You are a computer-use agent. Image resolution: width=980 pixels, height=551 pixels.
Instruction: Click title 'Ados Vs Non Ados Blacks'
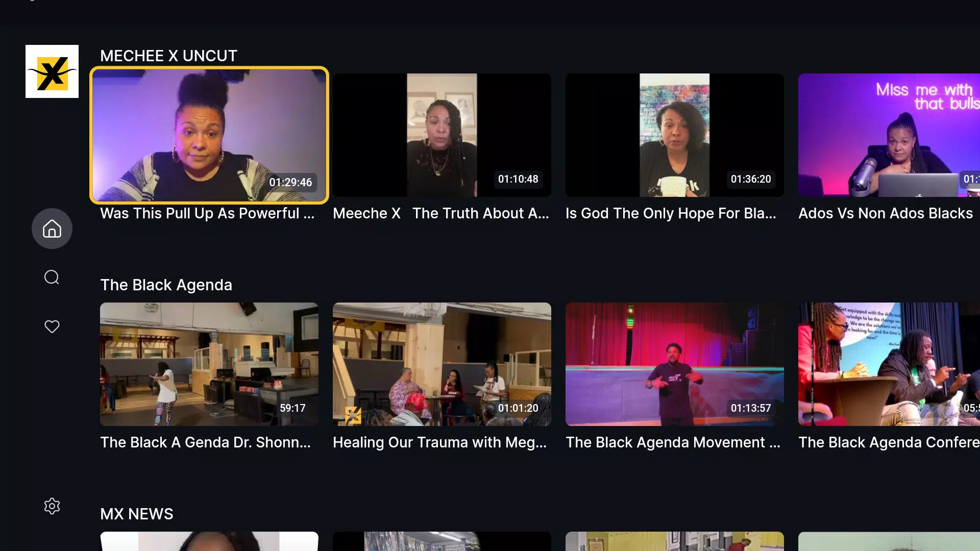(x=886, y=213)
